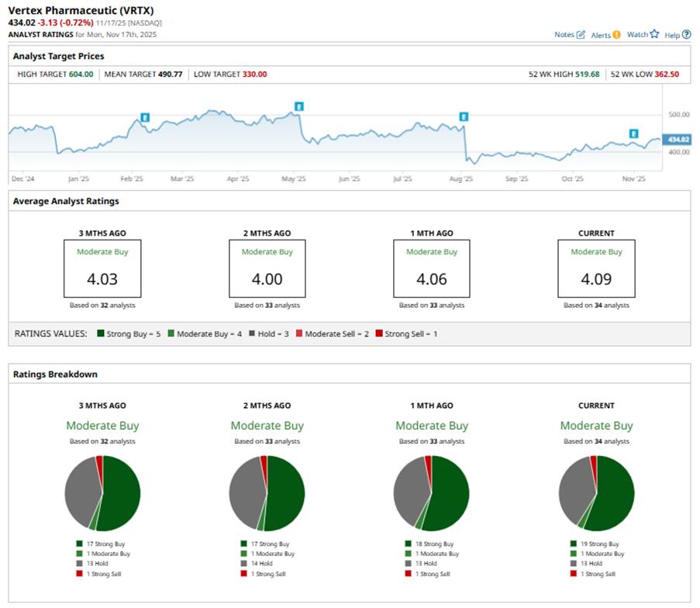The image size is (700, 608).
Task: Click the earnings marker near Feb '25
Action: (x=145, y=118)
